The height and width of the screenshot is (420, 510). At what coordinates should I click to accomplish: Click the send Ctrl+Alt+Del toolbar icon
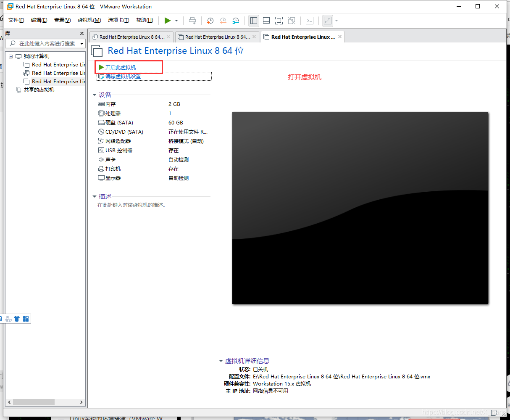tap(192, 20)
